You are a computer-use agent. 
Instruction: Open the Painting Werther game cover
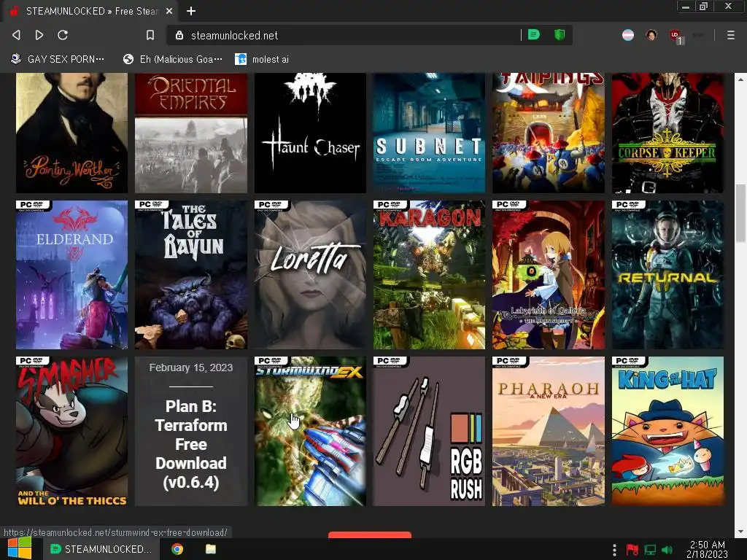pyautogui.click(x=72, y=133)
